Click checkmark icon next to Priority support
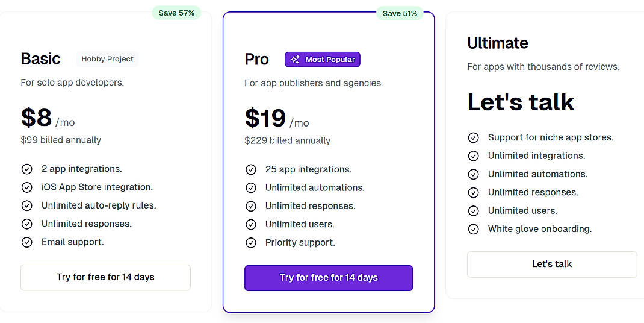Viewport: 644px width, 323px height. (251, 243)
